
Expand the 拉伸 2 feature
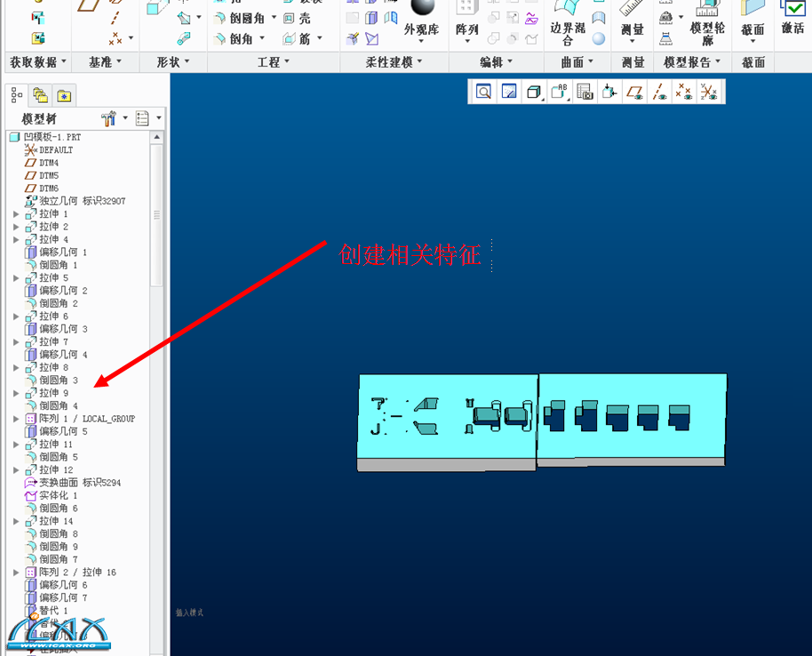click(x=16, y=227)
